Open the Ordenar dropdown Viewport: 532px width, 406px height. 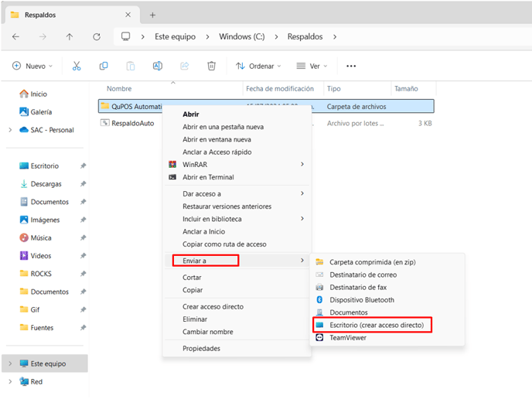pos(258,66)
